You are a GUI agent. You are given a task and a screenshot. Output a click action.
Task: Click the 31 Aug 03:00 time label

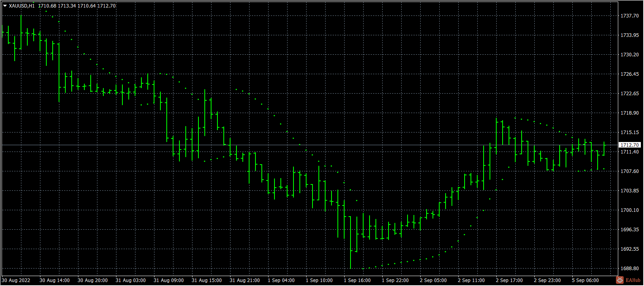point(131,280)
